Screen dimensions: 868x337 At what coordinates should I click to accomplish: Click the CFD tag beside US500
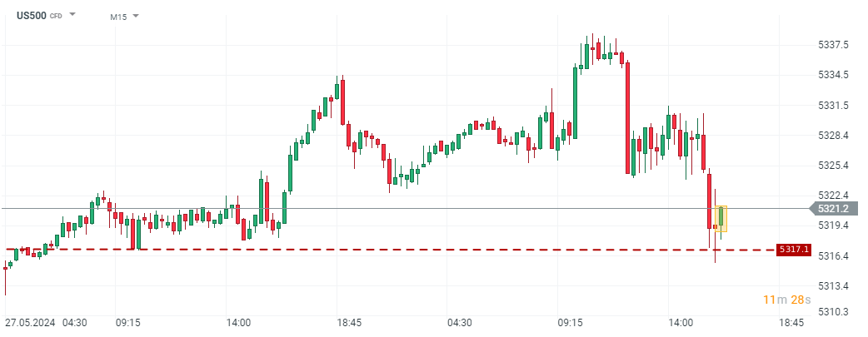[x=56, y=16]
